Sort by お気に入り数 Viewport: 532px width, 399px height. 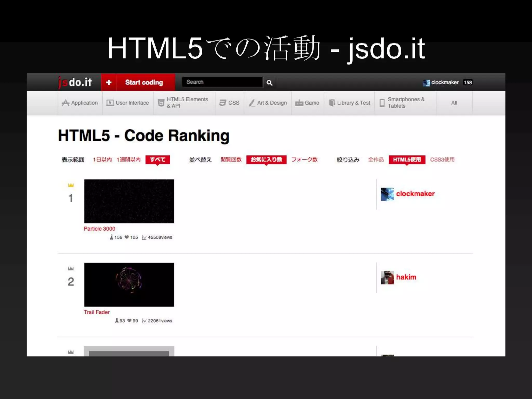[x=266, y=159]
